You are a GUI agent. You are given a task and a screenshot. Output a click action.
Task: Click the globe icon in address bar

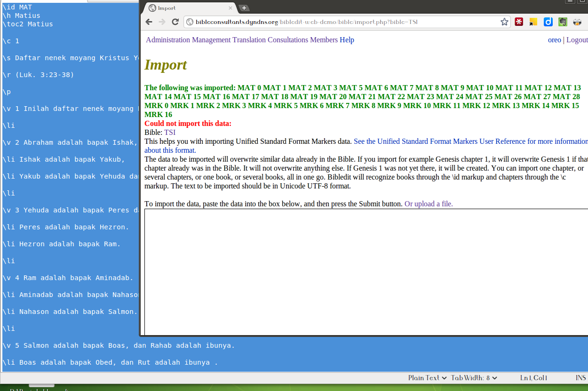(190, 22)
